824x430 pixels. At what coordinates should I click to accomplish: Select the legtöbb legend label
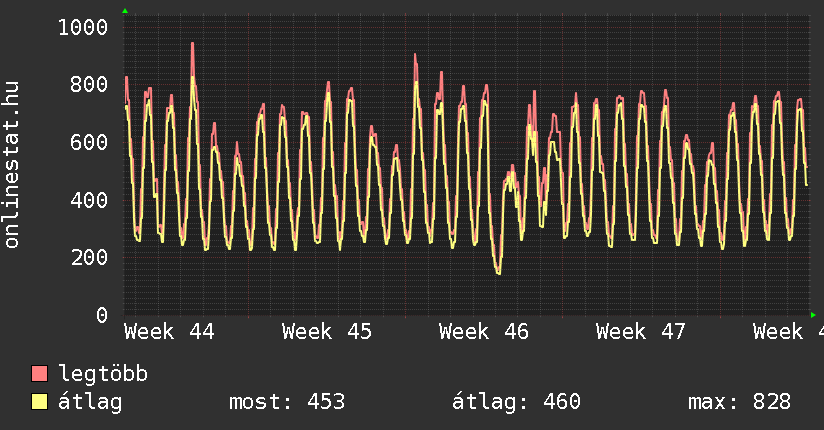[x=103, y=374]
